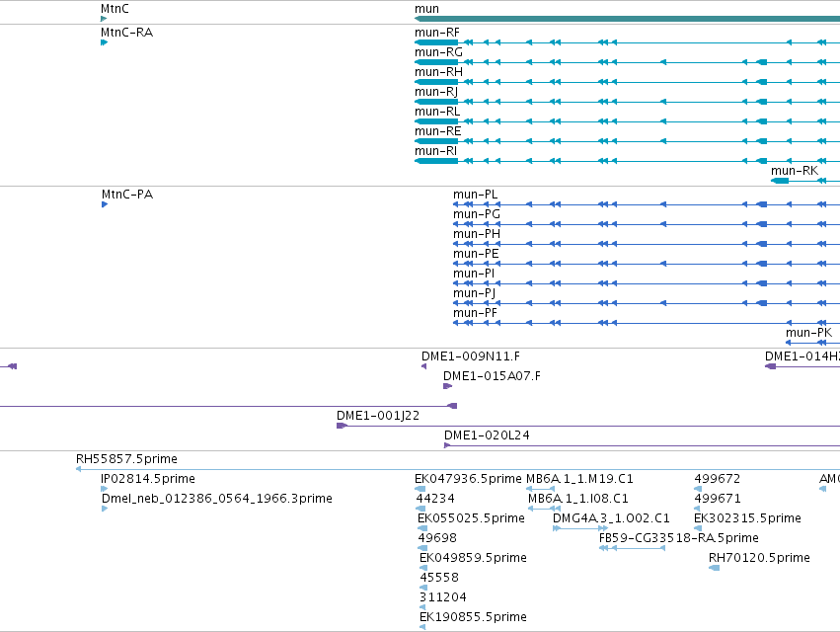Screen dimensions: 840x632
Task: Click the FB59-CG33518-RA.5prime feature line
Action: (x=632, y=548)
